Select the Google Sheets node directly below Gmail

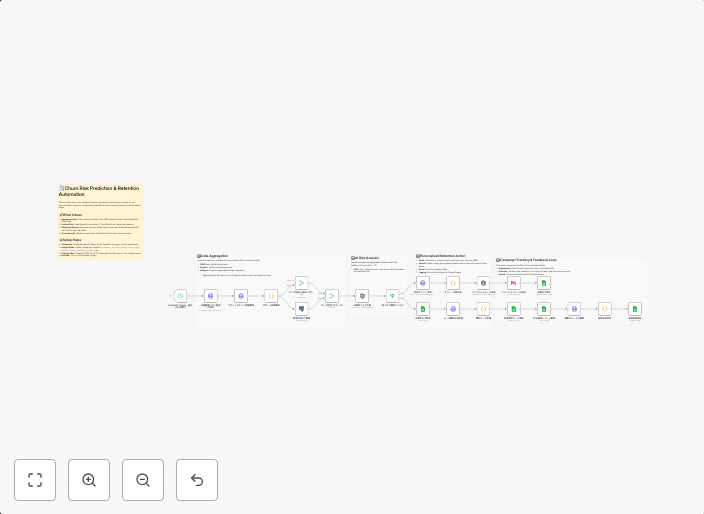coord(514,309)
